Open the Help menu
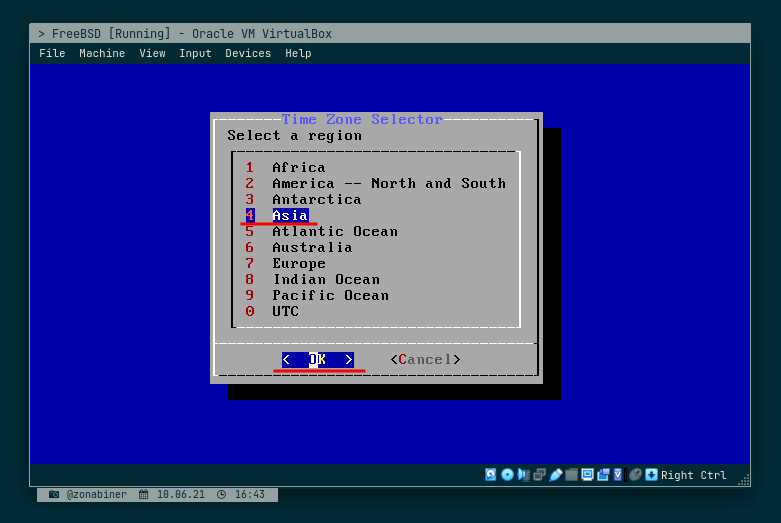This screenshot has height=523, width=781. (298, 53)
